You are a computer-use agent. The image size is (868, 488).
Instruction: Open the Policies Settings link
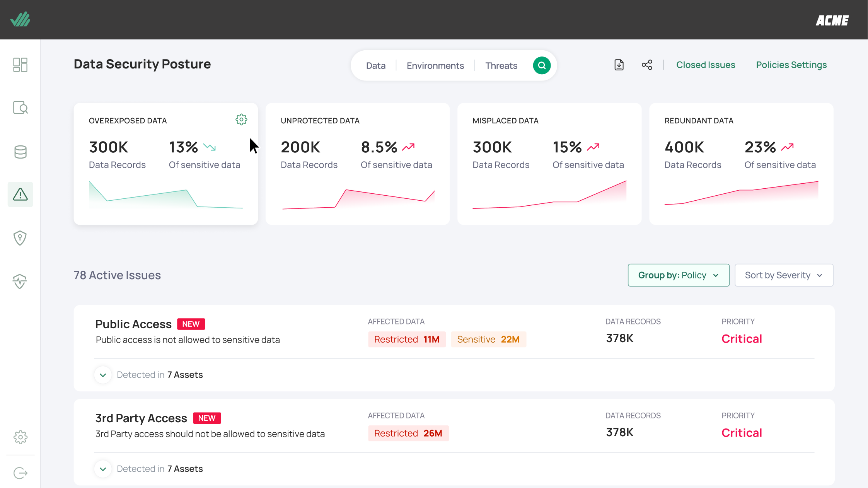click(x=791, y=65)
